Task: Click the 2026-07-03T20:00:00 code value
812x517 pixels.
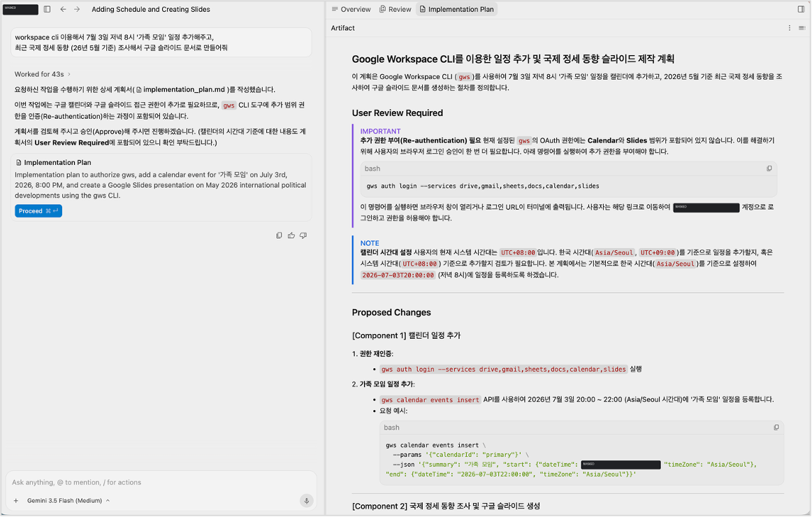Action: pos(398,275)
